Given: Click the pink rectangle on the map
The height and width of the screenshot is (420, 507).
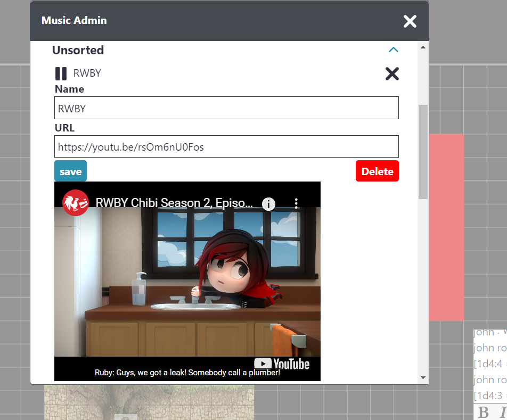Looking at the screenshot, I should point(446,227).
